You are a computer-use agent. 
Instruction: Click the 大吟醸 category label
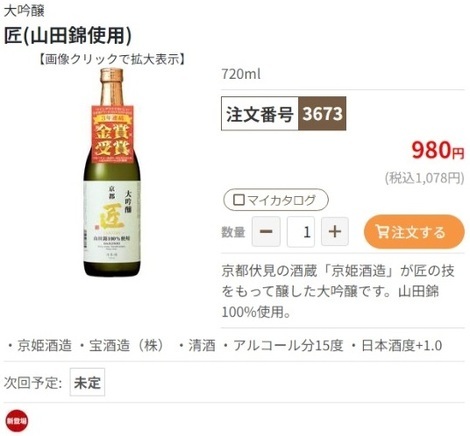pyautogui.click(x=24, y=11)
